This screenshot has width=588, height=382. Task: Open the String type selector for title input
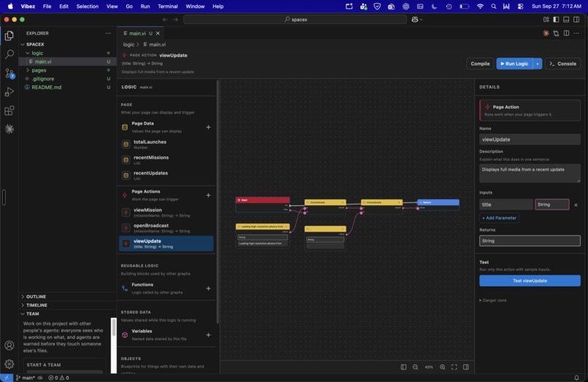552,205
